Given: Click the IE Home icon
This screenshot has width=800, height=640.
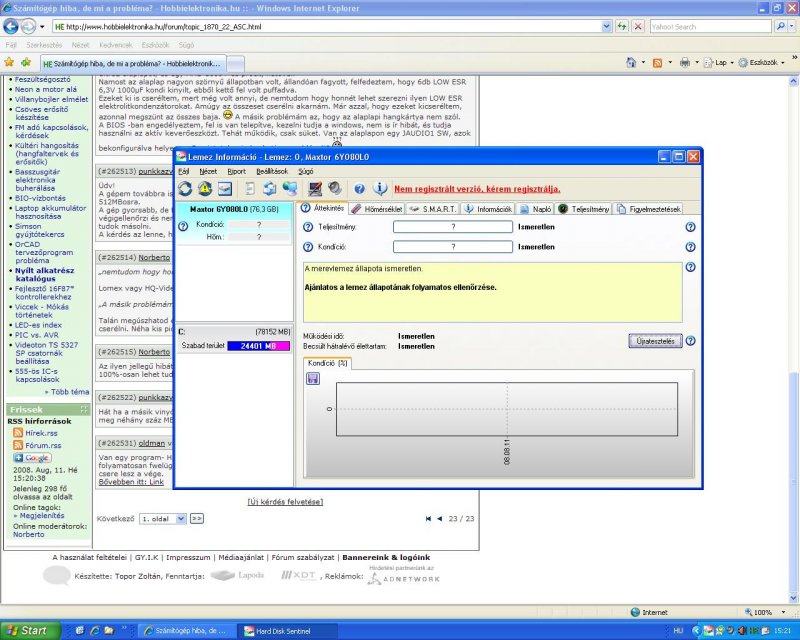Looking at the screenshot, I should point(631,62).
